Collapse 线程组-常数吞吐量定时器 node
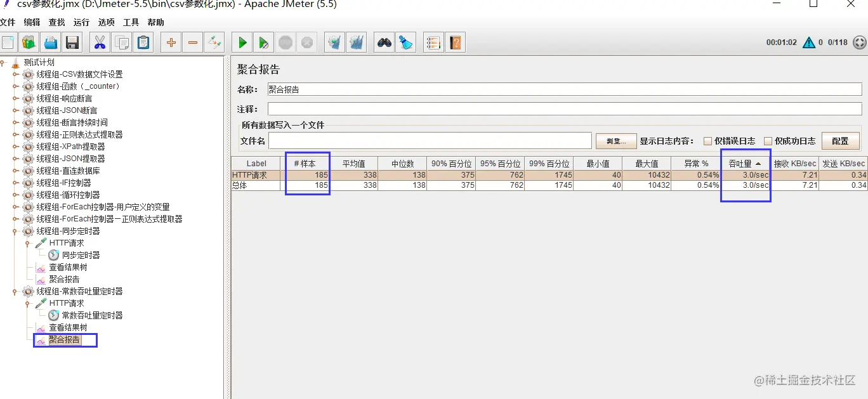The height and width of the screenshot is (399, 868). [x=16, y=291]
